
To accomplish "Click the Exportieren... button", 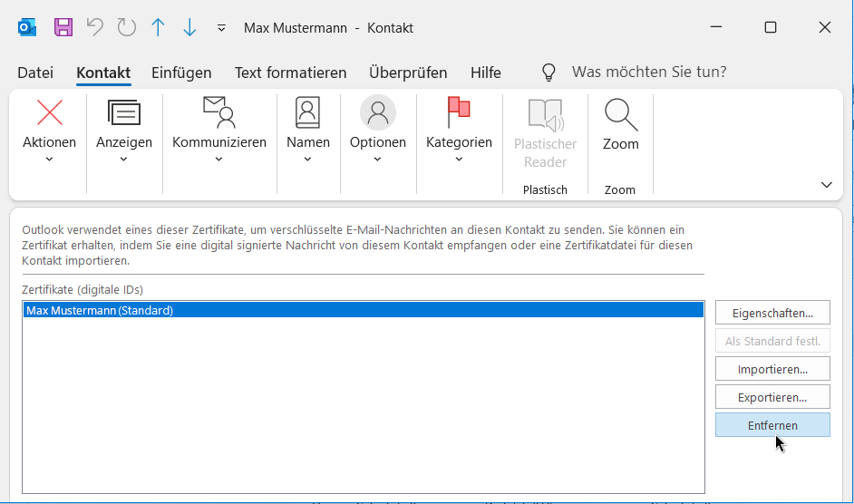I will coord(772,397).
